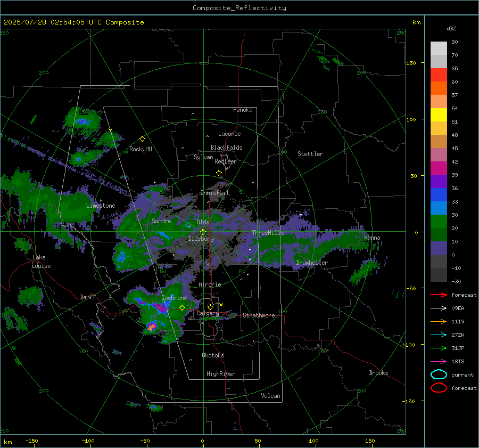Select the Brooks label
479x448 pixels.
coord(378,373)
